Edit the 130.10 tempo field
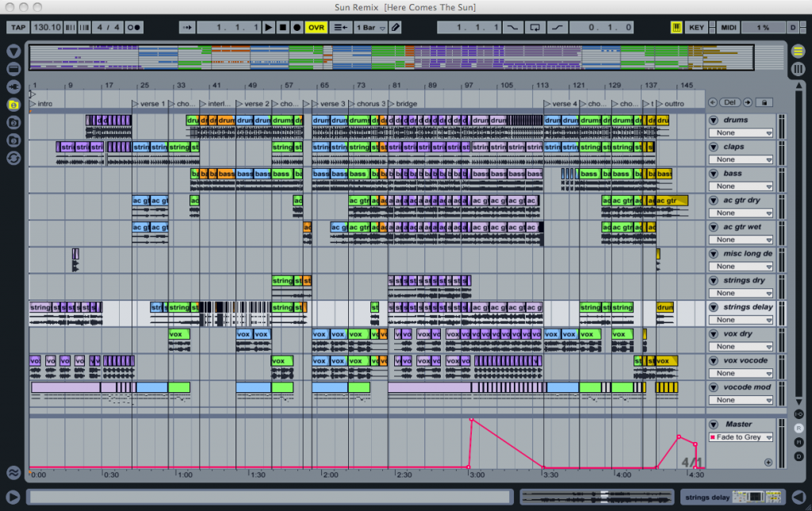 pos(47,28)
